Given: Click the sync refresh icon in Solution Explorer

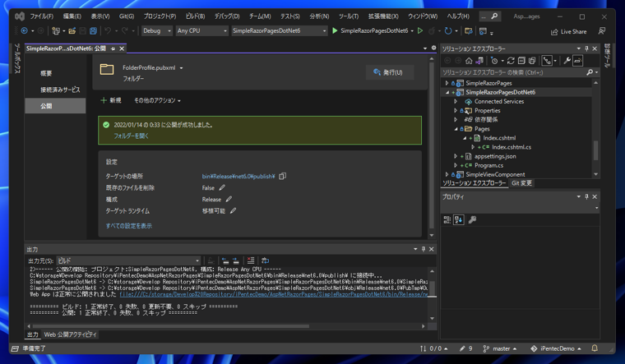Looking at the screenshot, I should point(511,61).
